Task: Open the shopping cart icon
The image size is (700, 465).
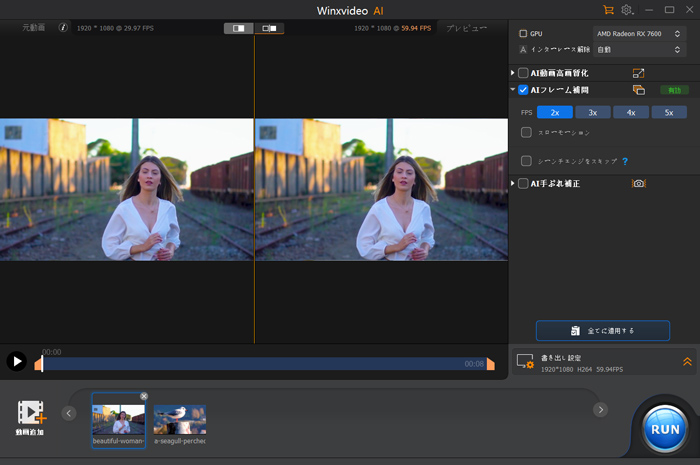Action: coord(608,10)
